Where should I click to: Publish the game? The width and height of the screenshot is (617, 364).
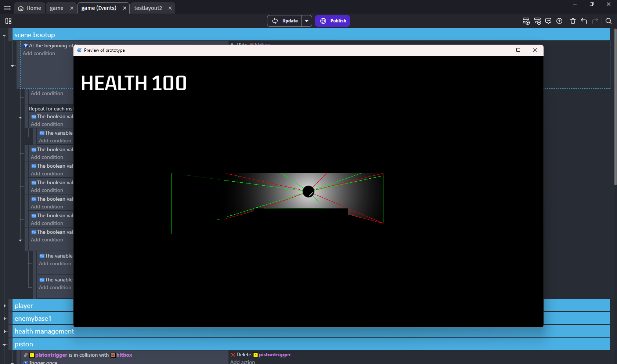(332, 21)
